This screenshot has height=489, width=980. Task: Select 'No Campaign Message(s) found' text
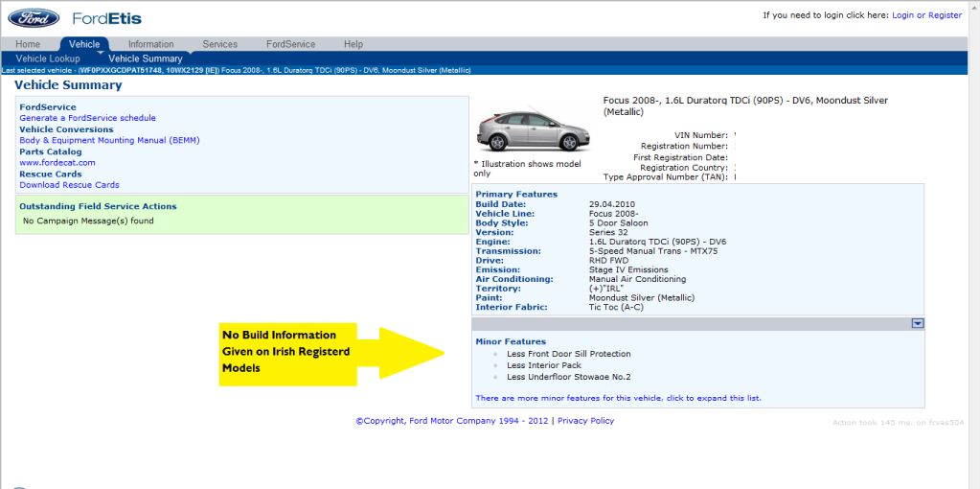88,221
